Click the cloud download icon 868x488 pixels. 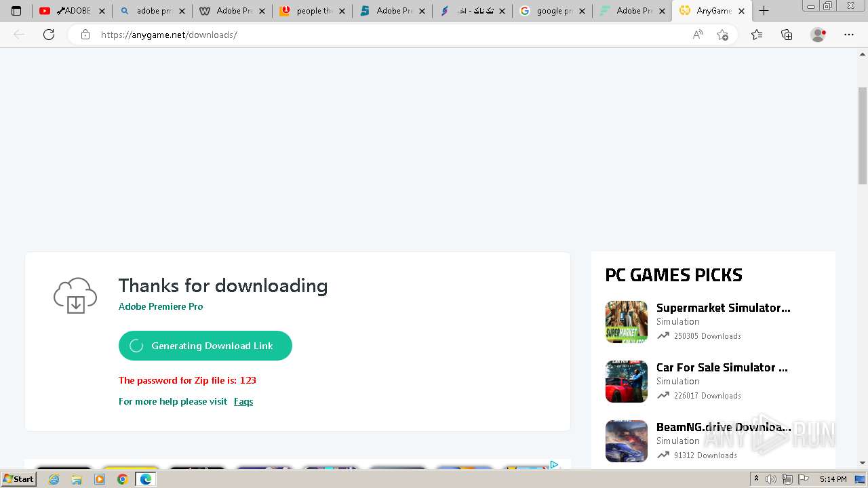coord(75,296)
